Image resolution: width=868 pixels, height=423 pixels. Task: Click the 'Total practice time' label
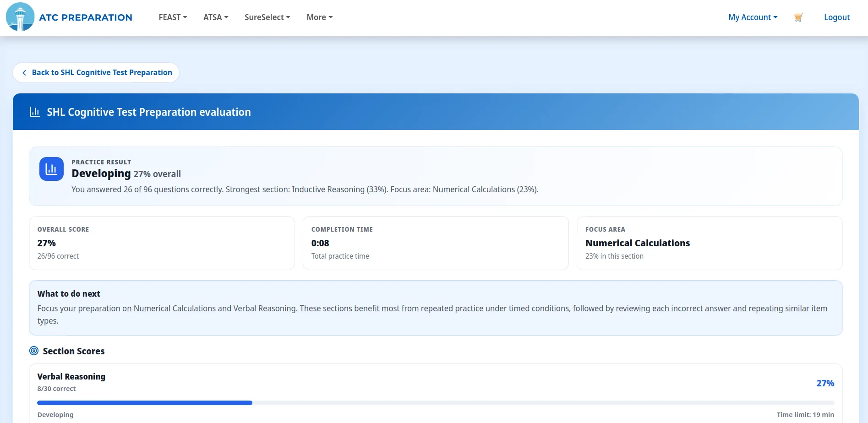click(340, 256)
